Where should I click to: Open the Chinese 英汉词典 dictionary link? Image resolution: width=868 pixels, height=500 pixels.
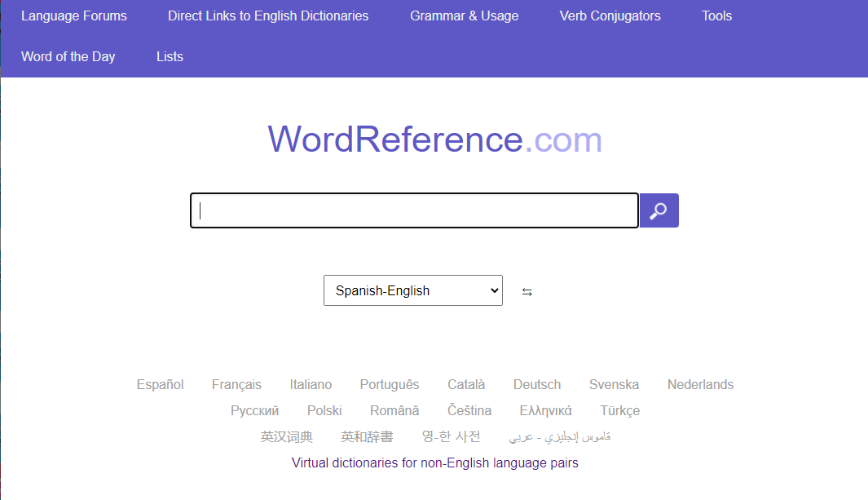point(287,436)
